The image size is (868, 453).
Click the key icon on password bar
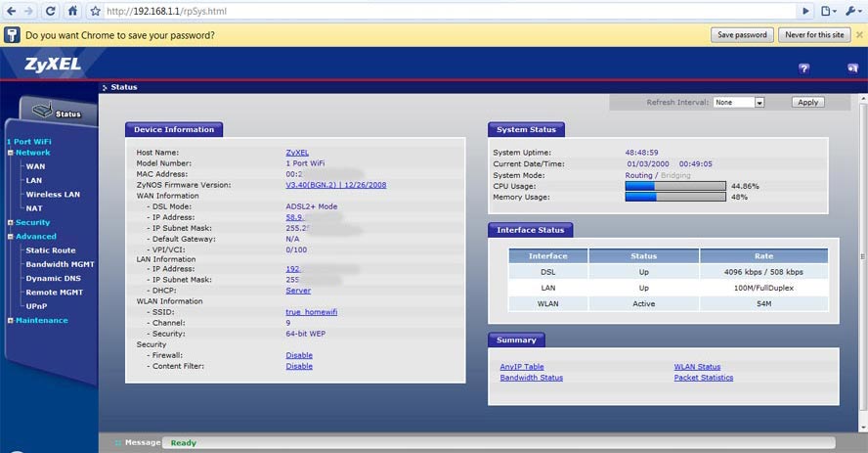(12, 35)
